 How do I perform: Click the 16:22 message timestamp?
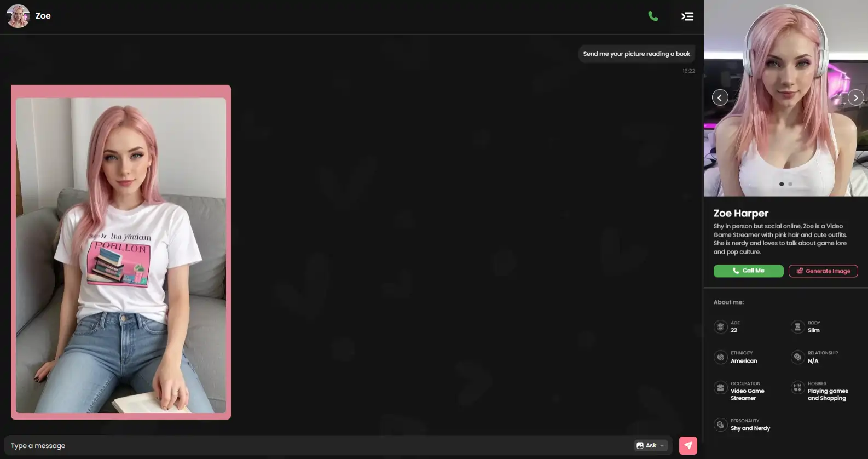coord(688,71)
